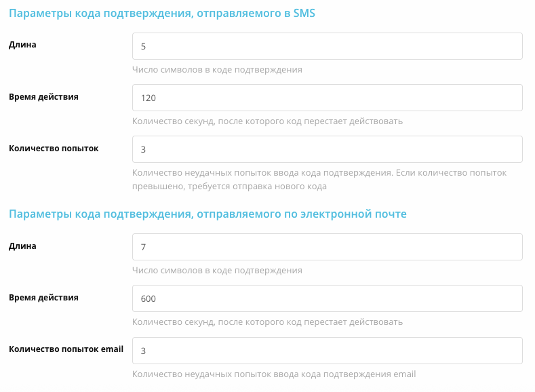Click Число символов hint under SMS Длина
Screen dimensions: 535x392
pos(217,69)
